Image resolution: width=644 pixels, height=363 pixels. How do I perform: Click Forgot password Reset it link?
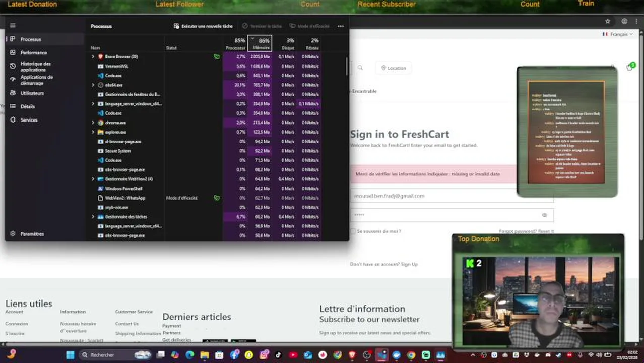[x=527, y=231]
